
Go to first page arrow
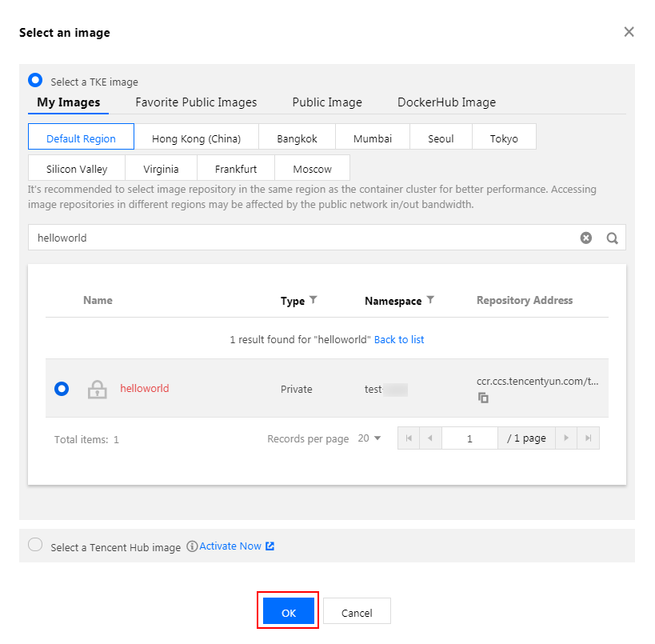click(x=409, y=438)
